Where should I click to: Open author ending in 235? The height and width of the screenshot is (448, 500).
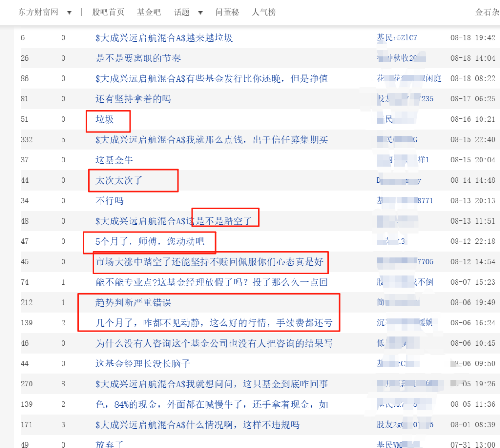coord(405,99)
